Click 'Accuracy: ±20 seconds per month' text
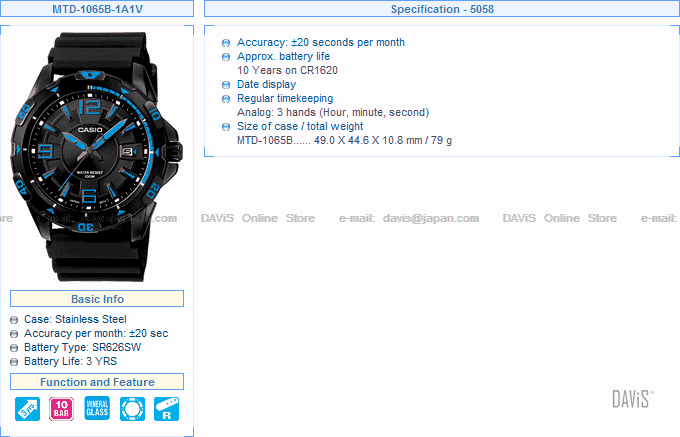The image size is (680, 437). (x=320, y=42)
